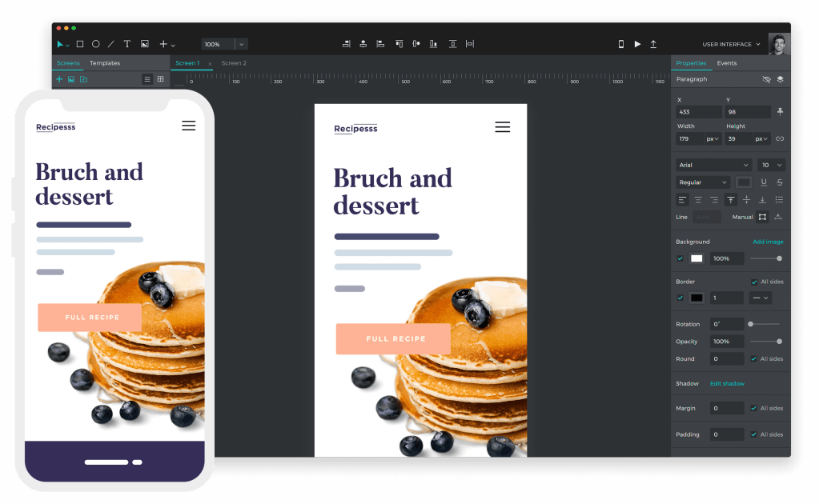Screen dimensions: 819x504
Task: Click the Edit shadow link
Action: (727, 383)
